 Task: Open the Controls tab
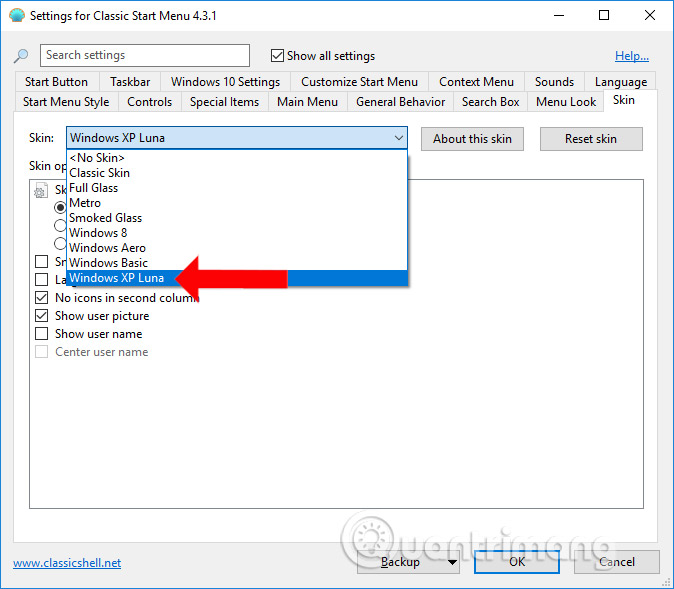pos(150,102)
